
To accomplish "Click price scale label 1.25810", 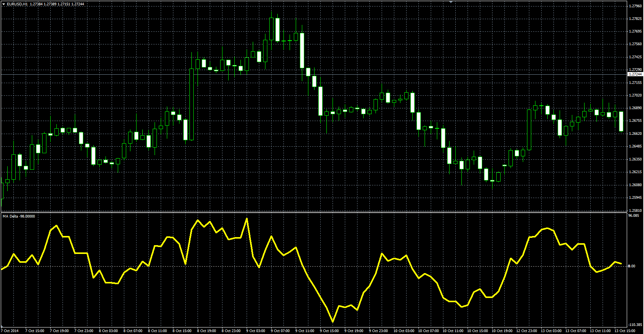I will (636, 210).
